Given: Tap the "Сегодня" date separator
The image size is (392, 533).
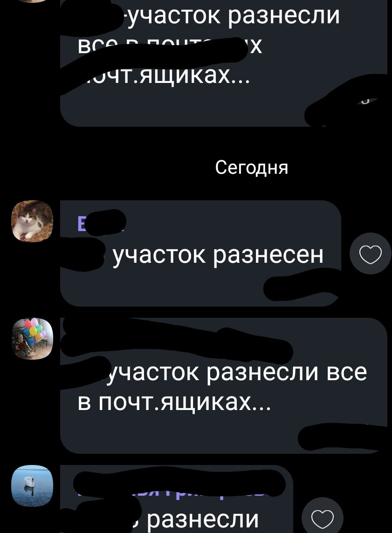Looking at the screenshot, I should point(252,167).
